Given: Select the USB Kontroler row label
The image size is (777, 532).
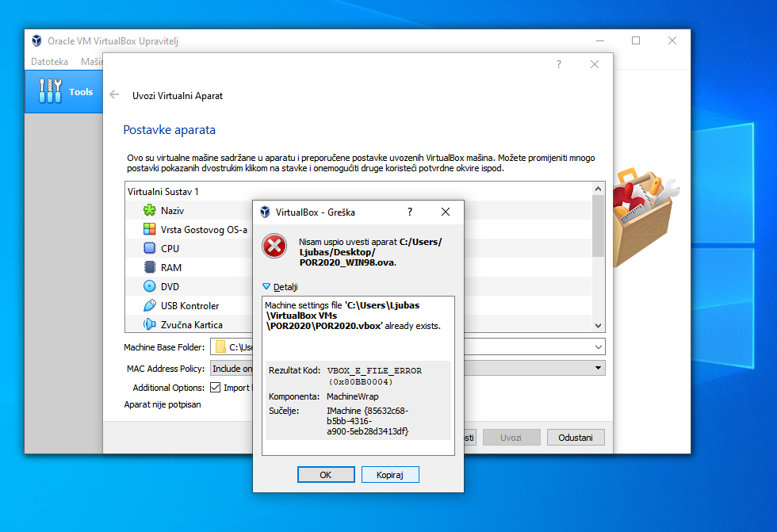Looking at the screenshot, I should point(189,305).
